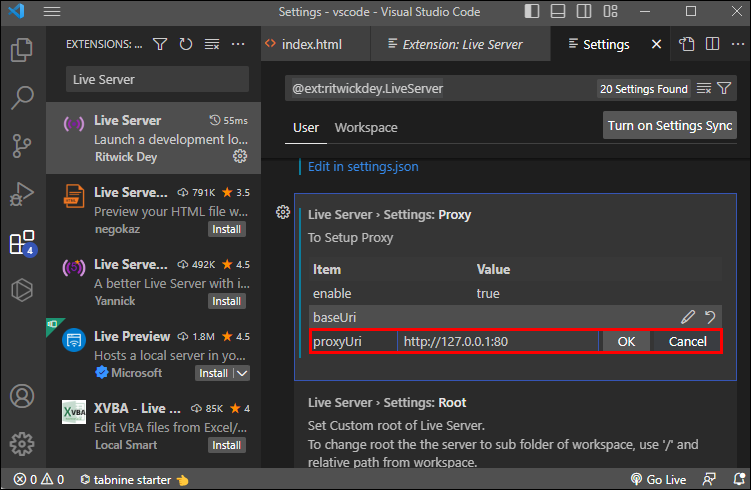Screen dimensions: 751x490
Task: Open the Edit in settings.json link
Action: click(x=363, y=167)
